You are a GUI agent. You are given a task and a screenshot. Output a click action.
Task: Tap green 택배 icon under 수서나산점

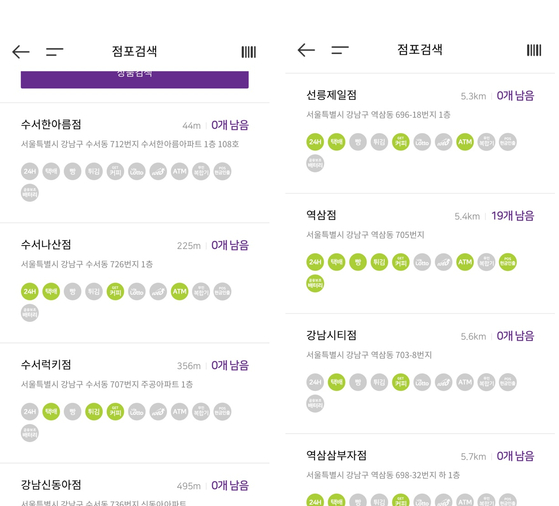coord(51,292)
